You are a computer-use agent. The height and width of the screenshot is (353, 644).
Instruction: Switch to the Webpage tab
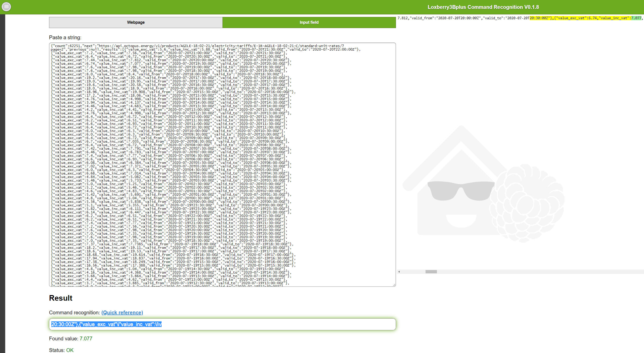tap(136, 22)
